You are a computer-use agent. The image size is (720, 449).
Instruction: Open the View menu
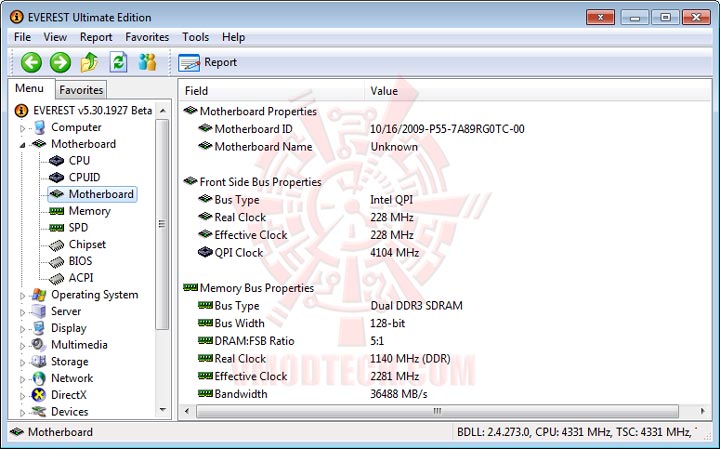point(55,37)
